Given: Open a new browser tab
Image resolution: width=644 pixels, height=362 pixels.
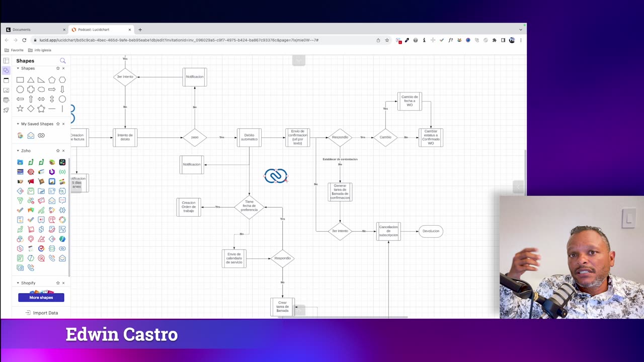Looking at the screenshot, I should (x=140, y=30).
